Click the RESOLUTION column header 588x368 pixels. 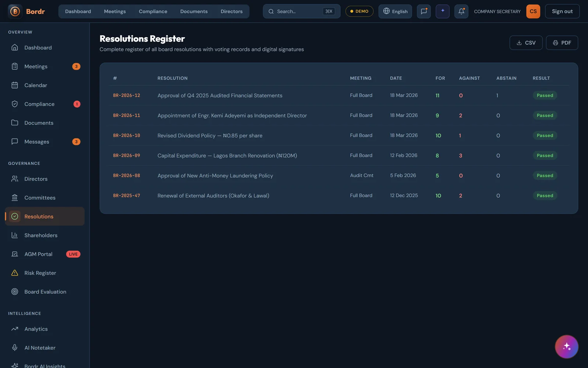[x=172, y=78]
